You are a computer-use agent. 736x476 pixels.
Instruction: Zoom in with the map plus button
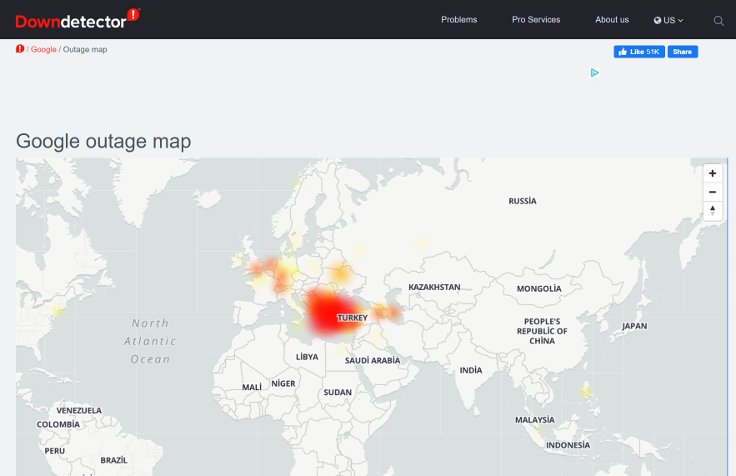(x=713, y=173)
